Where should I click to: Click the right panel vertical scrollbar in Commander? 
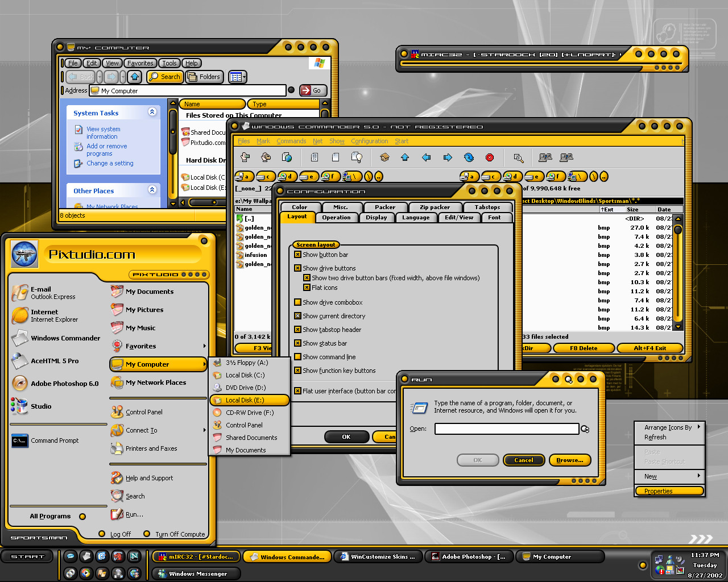pyautogui.click(x=678, y=273)
